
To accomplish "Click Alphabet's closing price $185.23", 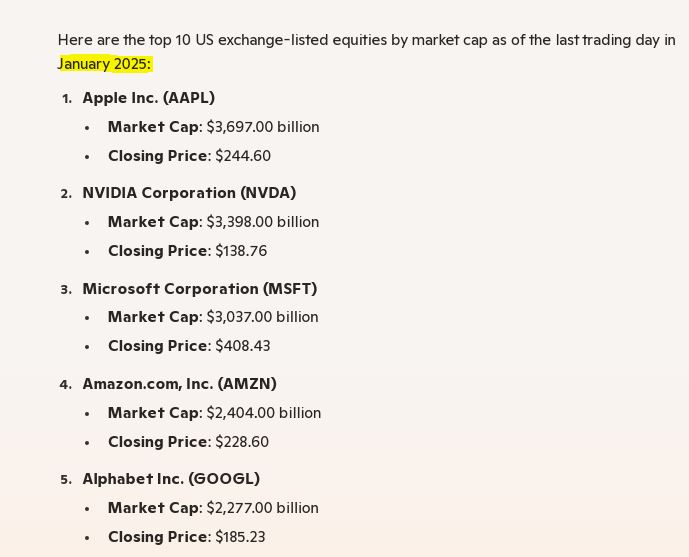I will tap(240, 537).
